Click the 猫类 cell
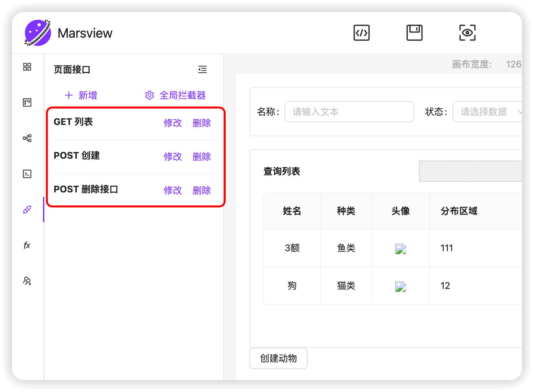This screenshot has width=534, height=392. point(346,286)
